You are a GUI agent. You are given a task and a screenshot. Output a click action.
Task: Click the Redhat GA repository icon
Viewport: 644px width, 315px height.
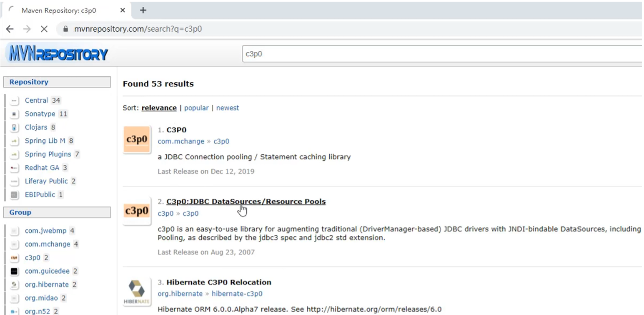click(x=15, y=168)
